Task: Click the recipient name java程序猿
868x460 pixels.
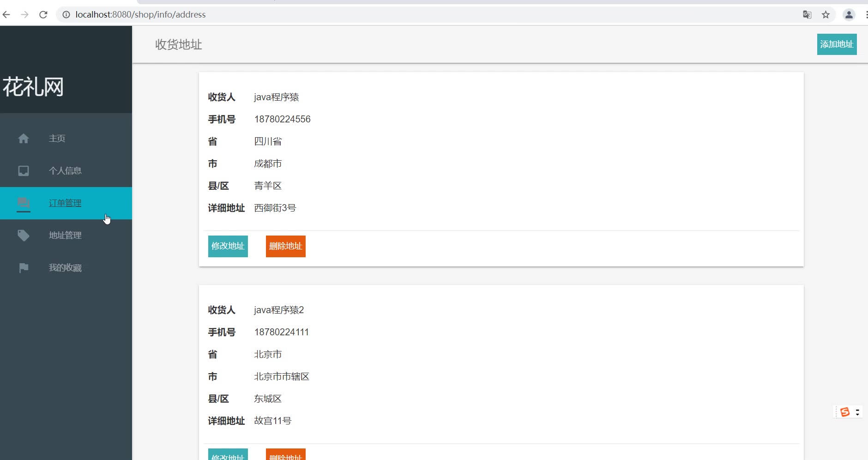Action: (x=277, y=97)
